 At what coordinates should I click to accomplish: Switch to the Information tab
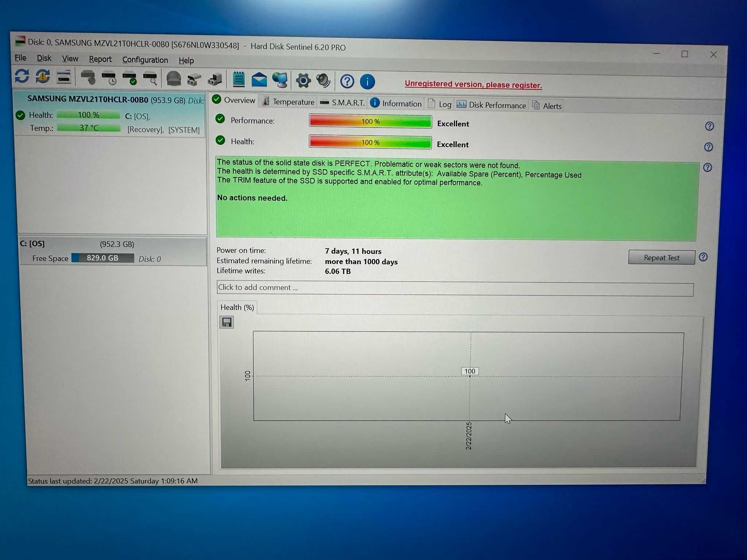pos(396,104)
